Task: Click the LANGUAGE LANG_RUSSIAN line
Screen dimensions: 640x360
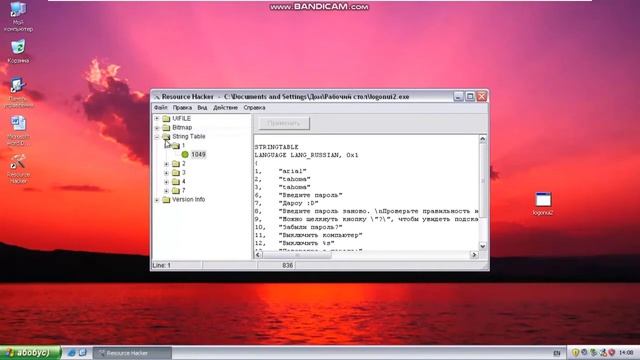Action: click(x=306, y=155)
